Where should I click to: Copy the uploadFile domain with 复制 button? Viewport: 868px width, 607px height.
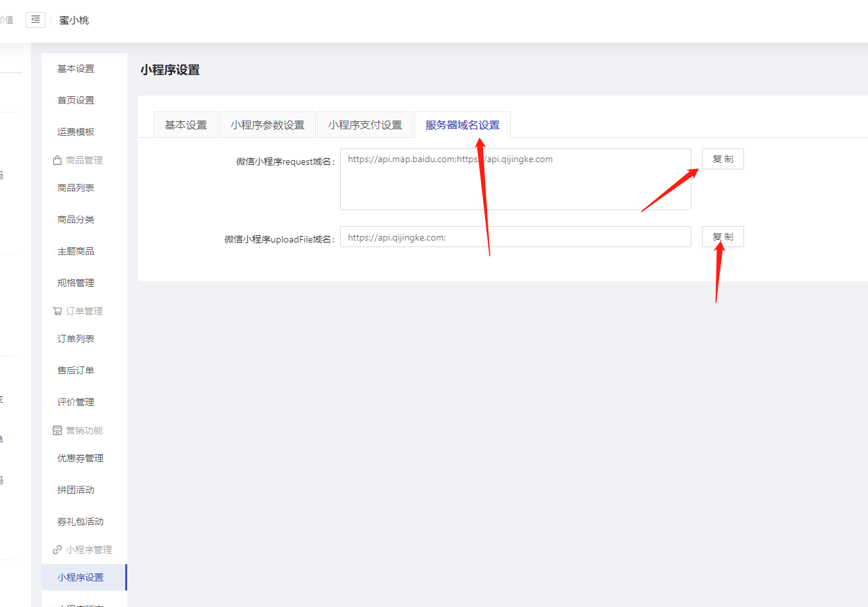tap(723, 237)
